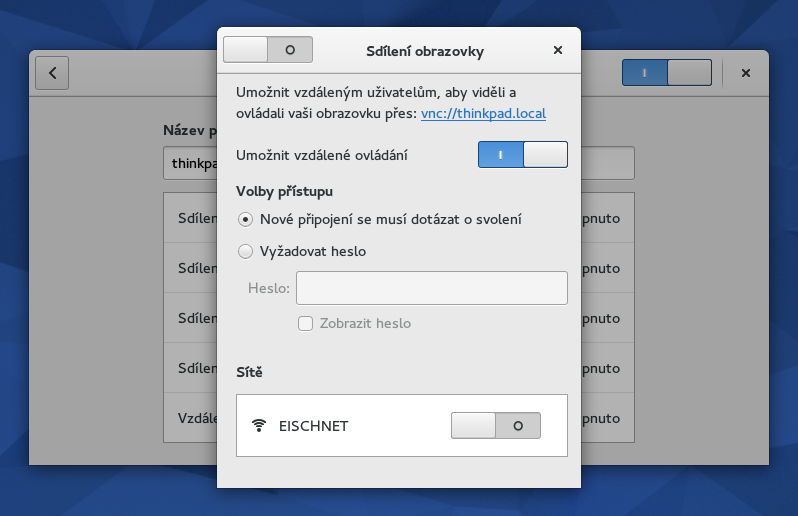Click the Wi-Fi icon beside EISCHNET

(x=259, y=425)
